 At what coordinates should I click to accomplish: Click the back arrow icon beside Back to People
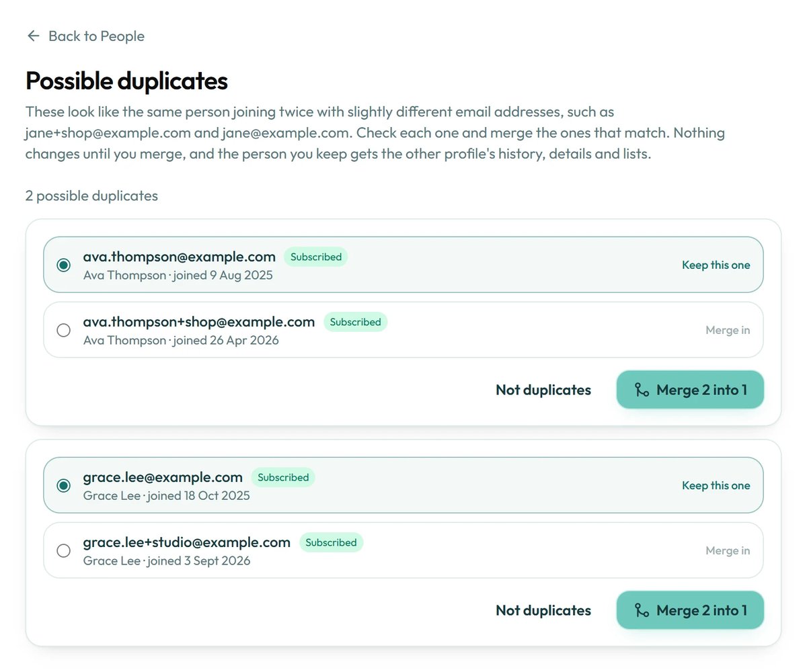pyautogui.click(x=33, y=36)
